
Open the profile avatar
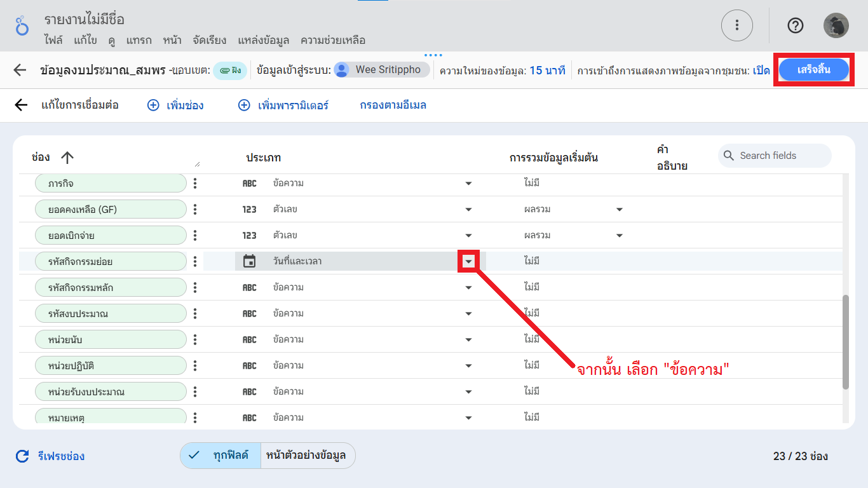tap(836, 25)
